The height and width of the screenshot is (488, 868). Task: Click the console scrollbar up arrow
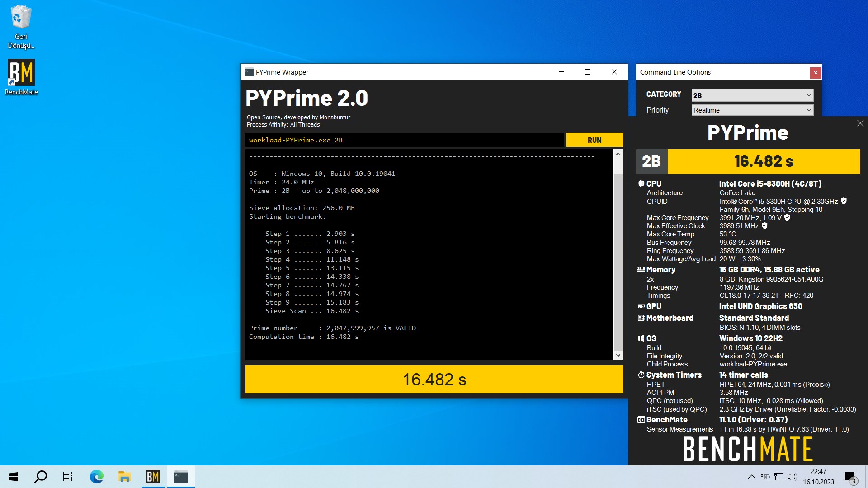[618, 154]
